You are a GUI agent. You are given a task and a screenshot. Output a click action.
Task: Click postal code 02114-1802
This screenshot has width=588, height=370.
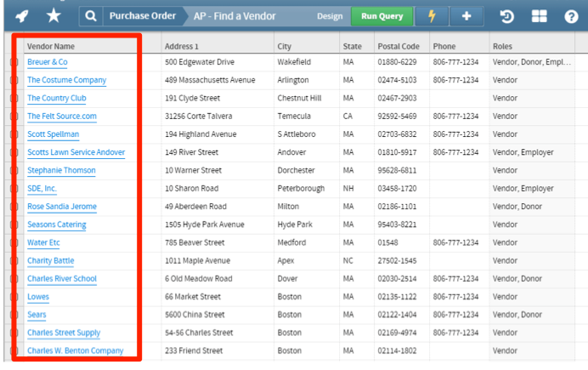click(397, 350)
